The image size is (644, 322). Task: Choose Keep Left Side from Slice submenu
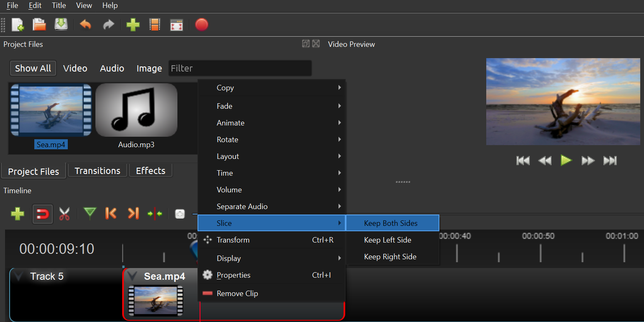click(x=387, y=240)
